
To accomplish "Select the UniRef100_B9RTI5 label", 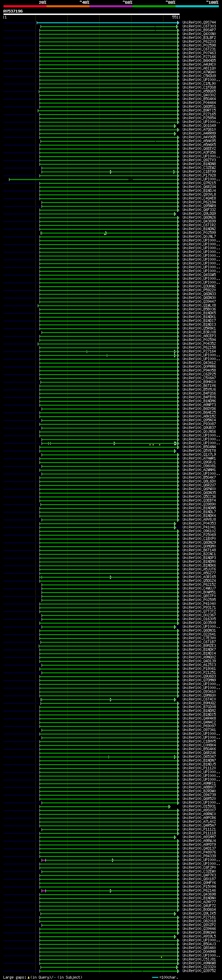I will [x=199, y=110].
